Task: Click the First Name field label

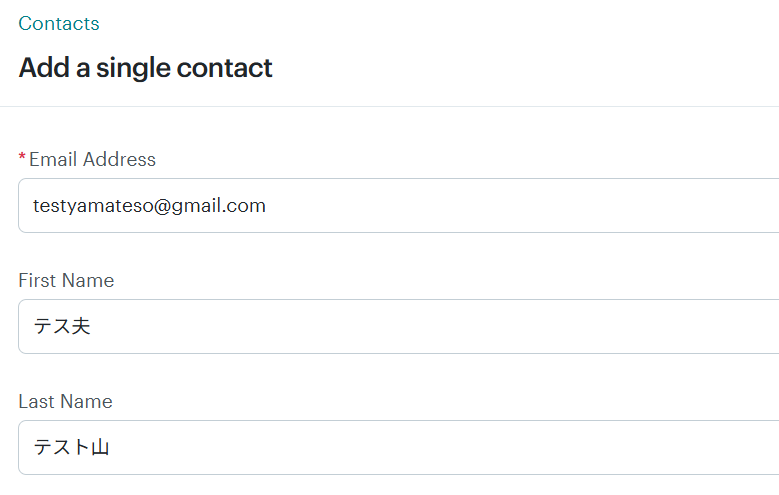Action: point(66,280)
